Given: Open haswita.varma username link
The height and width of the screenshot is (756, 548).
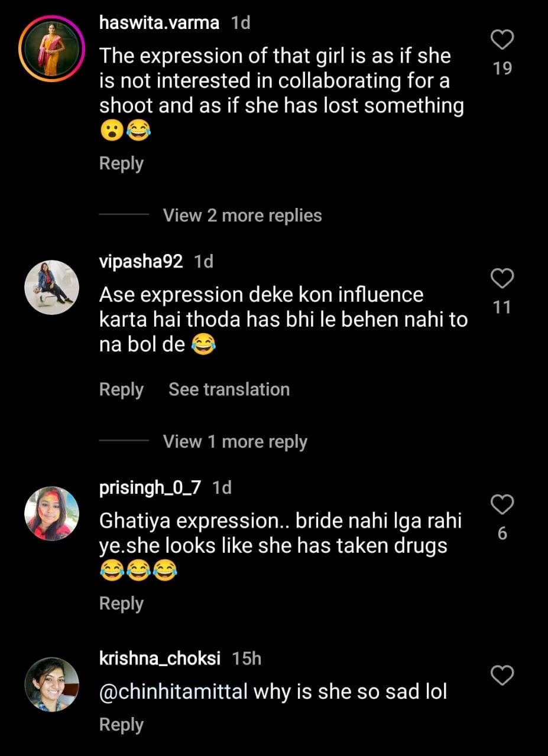Looking at the screenshot, I should point(159,23).
